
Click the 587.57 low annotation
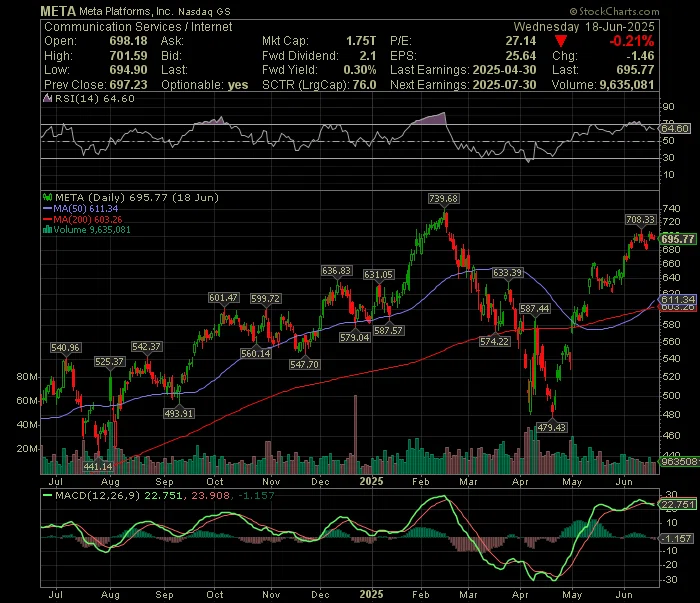tap(388, 331)
